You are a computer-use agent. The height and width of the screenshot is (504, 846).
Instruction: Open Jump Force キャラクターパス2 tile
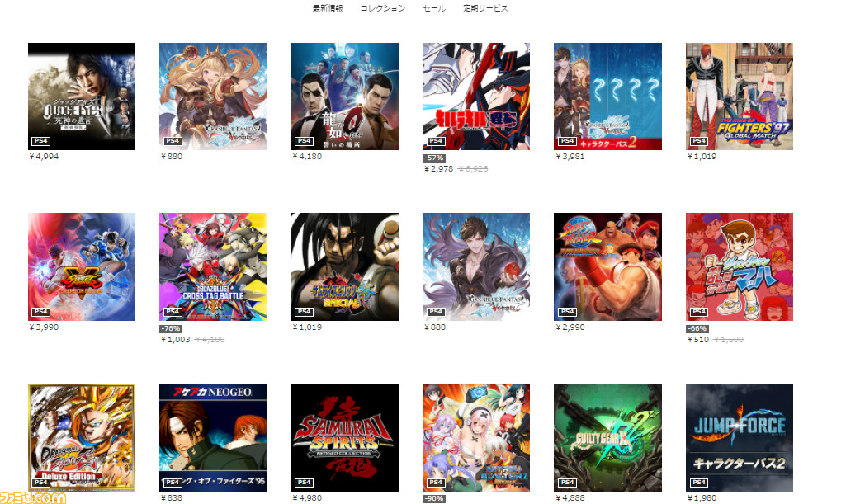click(740, 437)
